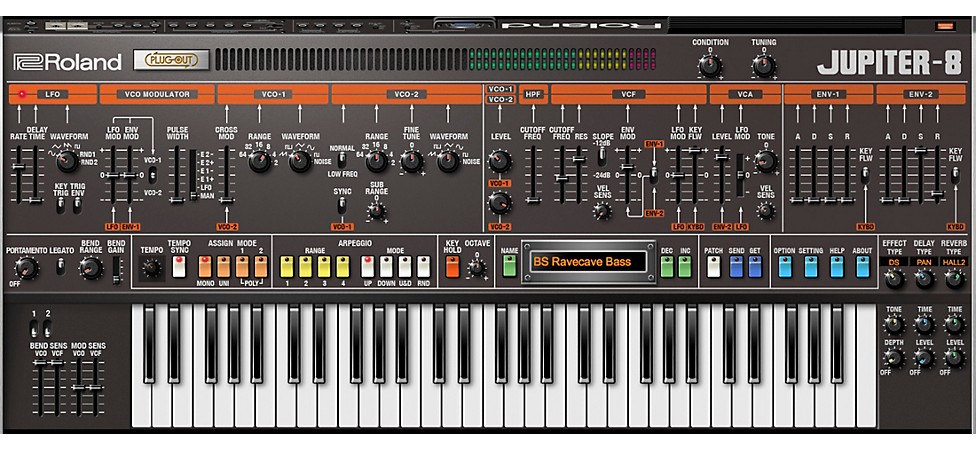Screen dimensions: 976x450
Task: Toggle the VCO-2 SYNC switch
Action: pyautogui.click(x=341, y=206)
